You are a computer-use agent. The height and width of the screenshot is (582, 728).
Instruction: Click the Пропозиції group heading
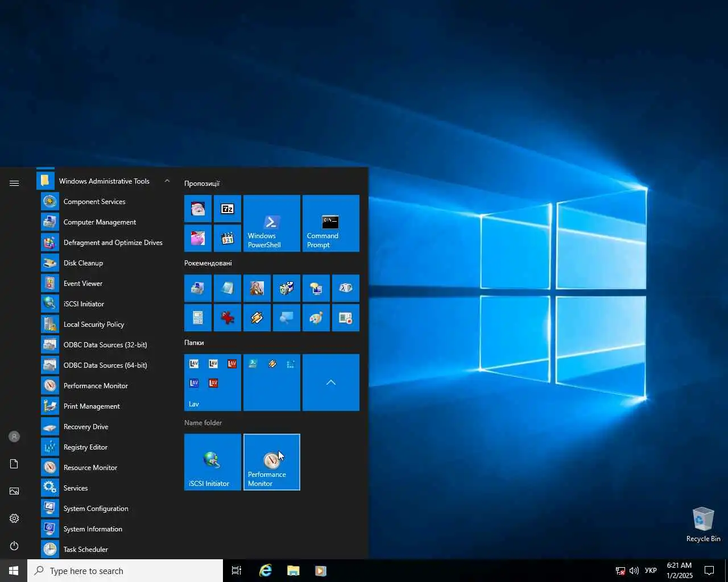202,184
